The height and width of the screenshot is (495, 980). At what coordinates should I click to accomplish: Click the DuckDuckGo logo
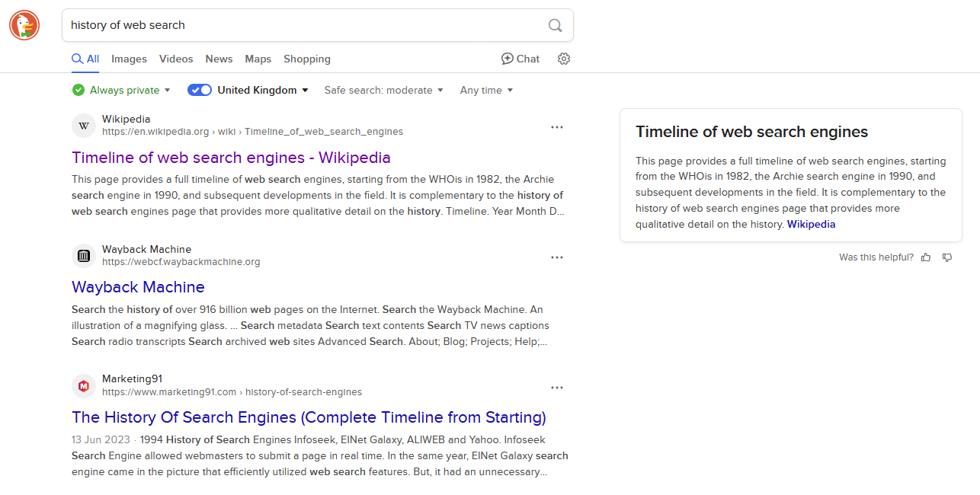[x=24, y=25]
